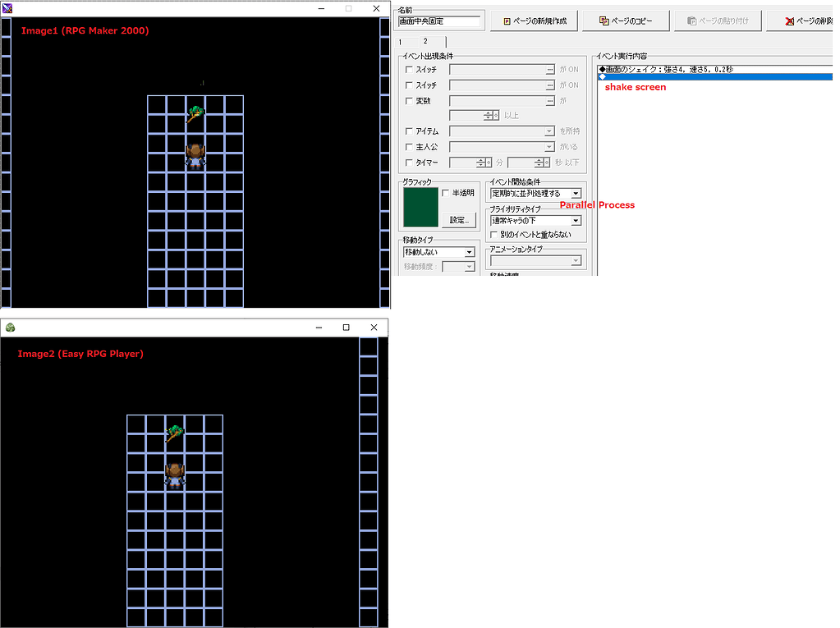The image size is (840, 628).
Task: Click the green event graphic preview
Action: coord(420,208)
